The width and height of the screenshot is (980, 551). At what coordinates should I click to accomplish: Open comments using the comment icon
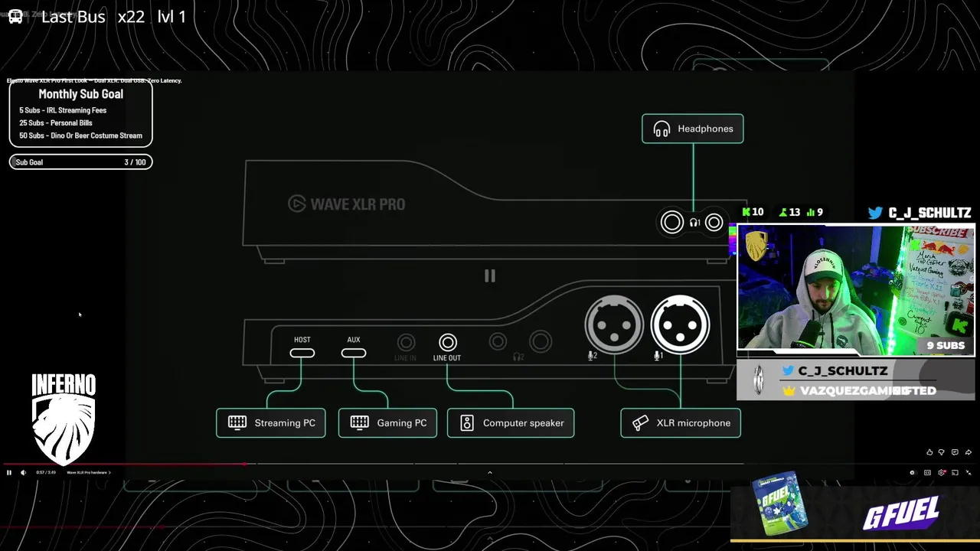point(955,452)
